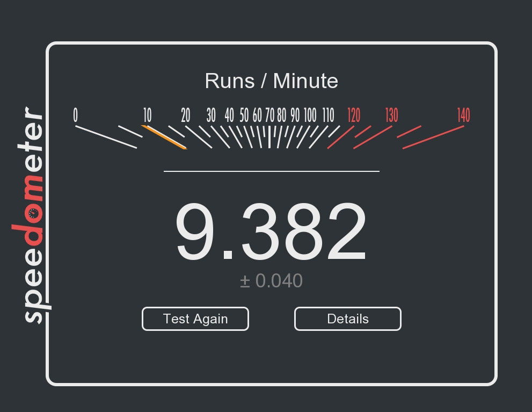Click the ± 0.040 margin text

coord(271,280)
